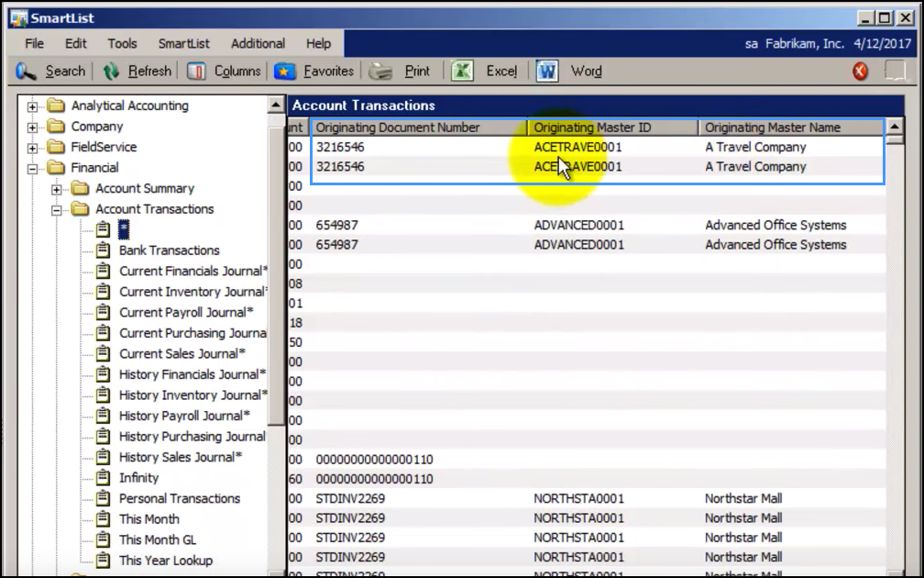Screen dimensions: 924x578
Task: Click the Favorites toolbar label
Action: coord(329,72)
